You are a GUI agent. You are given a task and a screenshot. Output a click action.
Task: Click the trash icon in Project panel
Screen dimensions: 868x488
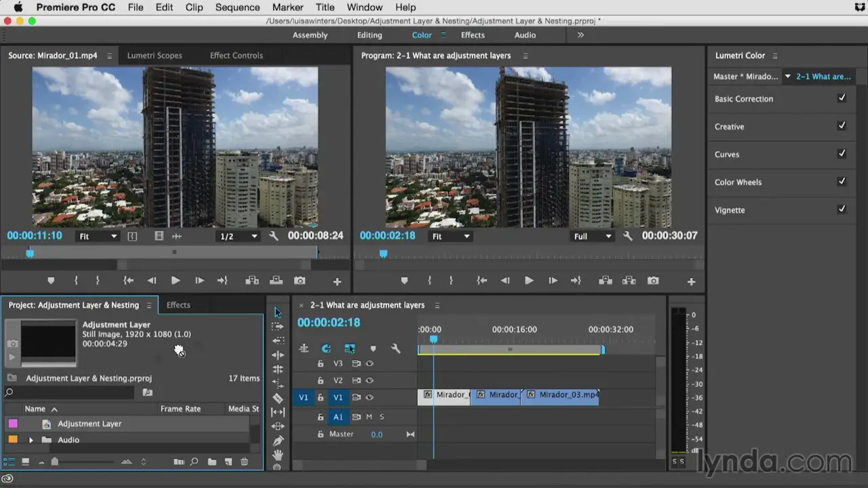click(244, 462)
